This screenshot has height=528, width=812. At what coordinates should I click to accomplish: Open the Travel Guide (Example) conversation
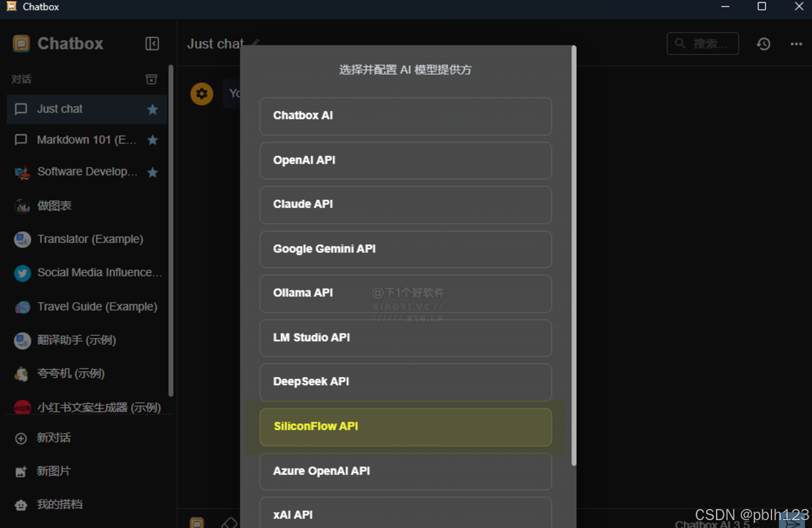click(86, 306)
